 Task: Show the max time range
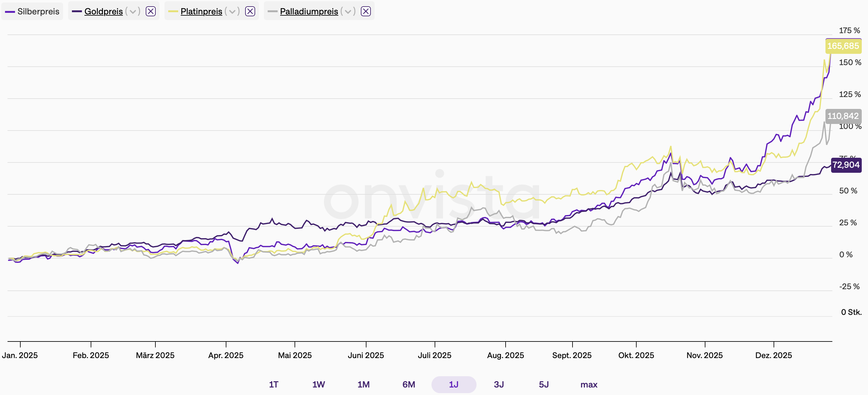pos(589,385)
